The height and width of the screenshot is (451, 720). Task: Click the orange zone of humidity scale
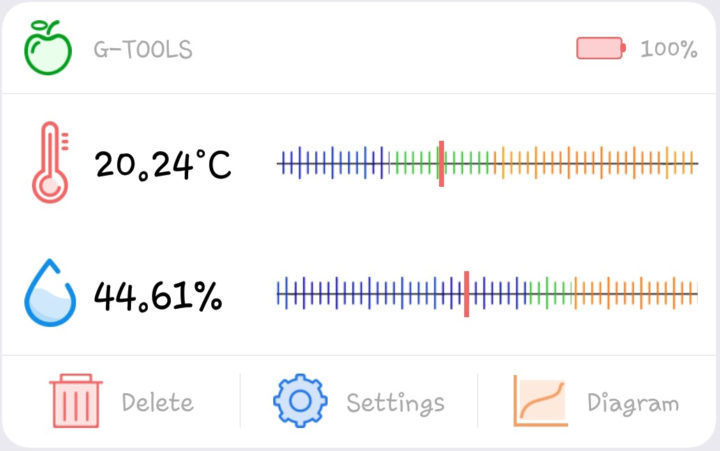pyautogui.click(x=635, y=293)
